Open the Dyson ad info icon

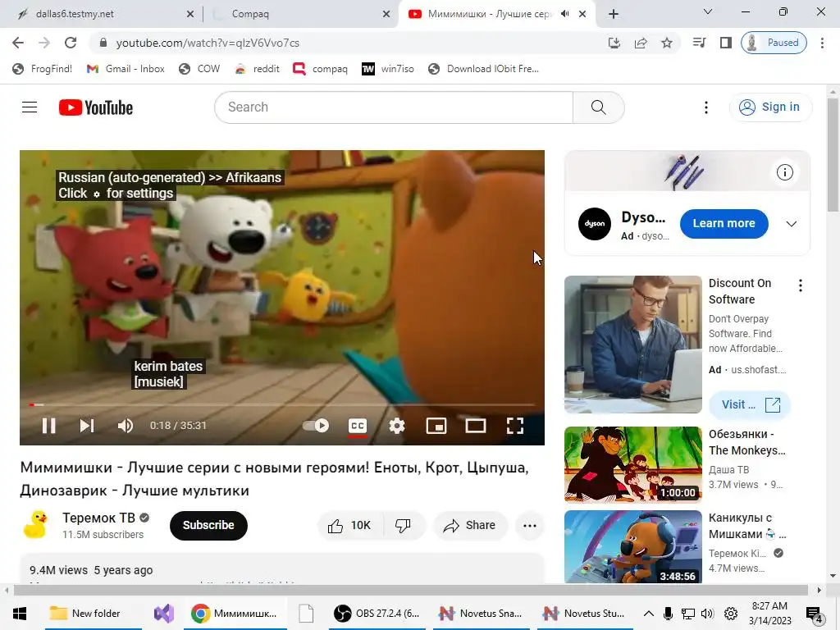[785, 172]
